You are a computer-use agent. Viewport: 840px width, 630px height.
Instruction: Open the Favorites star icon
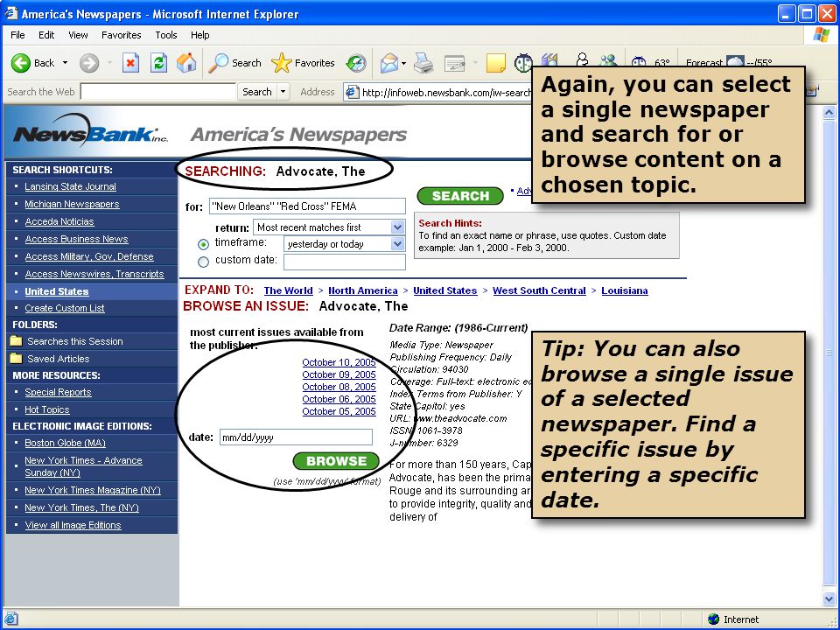tap(281, 63)
